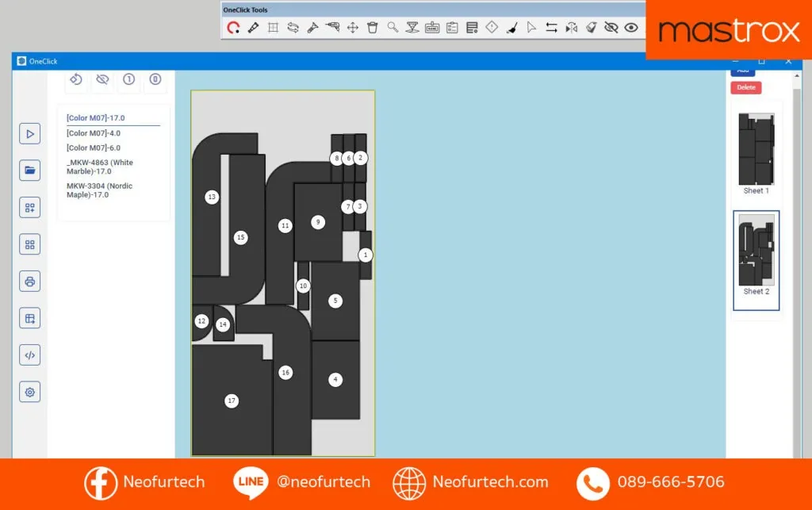
Task: Click the diamond warning icon
Action: click(492, 27)
